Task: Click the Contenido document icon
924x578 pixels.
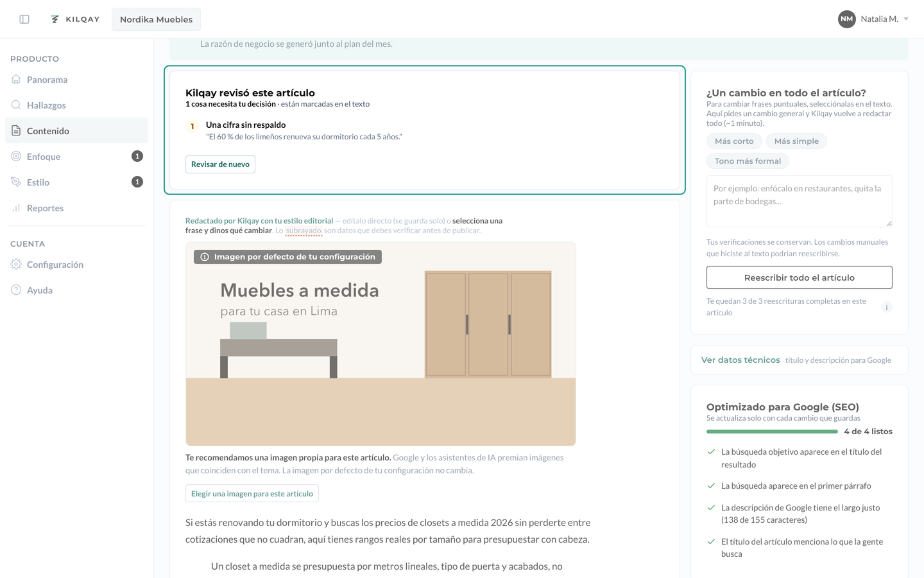Action: (16, 131)
